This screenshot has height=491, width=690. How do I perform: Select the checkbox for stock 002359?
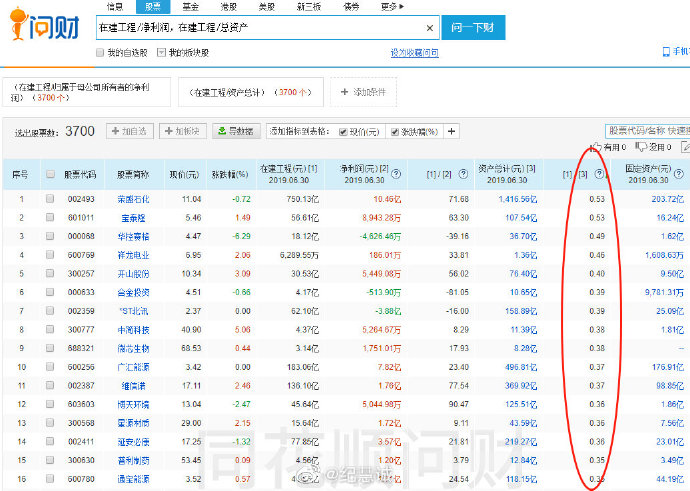pos(50,311)
